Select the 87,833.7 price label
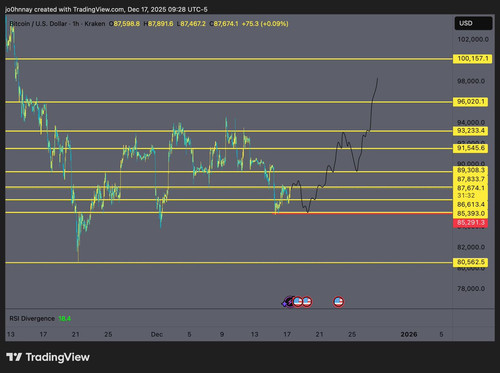The width and height of the screenshot is (500, 373). pyautogui.click(x=471, y=179)
